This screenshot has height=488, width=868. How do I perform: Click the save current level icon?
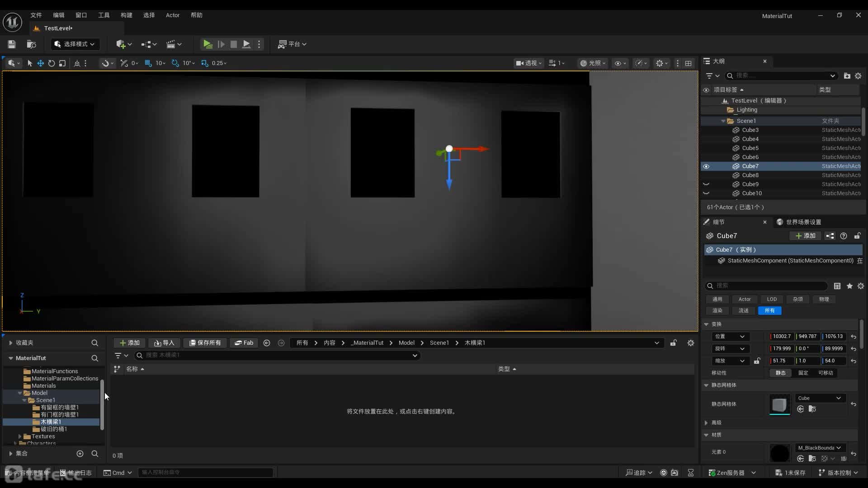[x=12, y=44]
